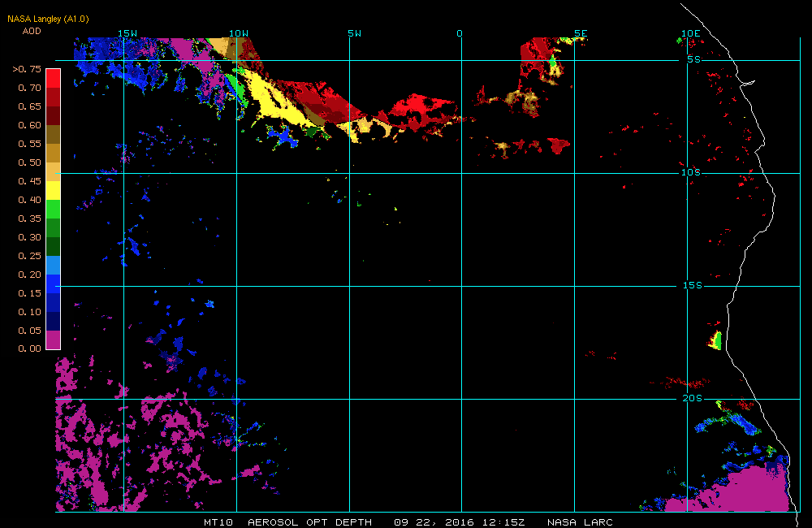Click the 09 22, 2016 12:15Z timestamp
Screen dimensions: 812x528
coord(459,522)
